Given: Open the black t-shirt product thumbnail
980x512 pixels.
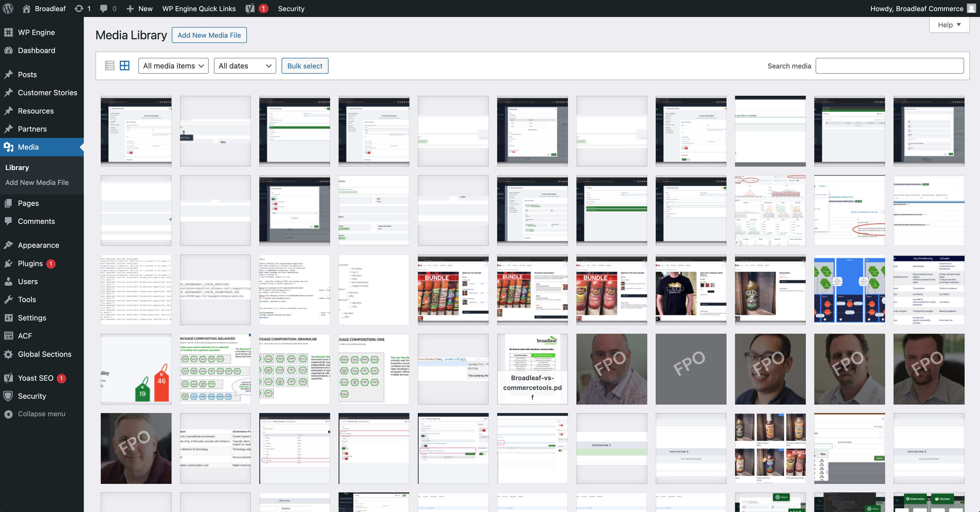Looking at the screenshot, I should 691,290.
